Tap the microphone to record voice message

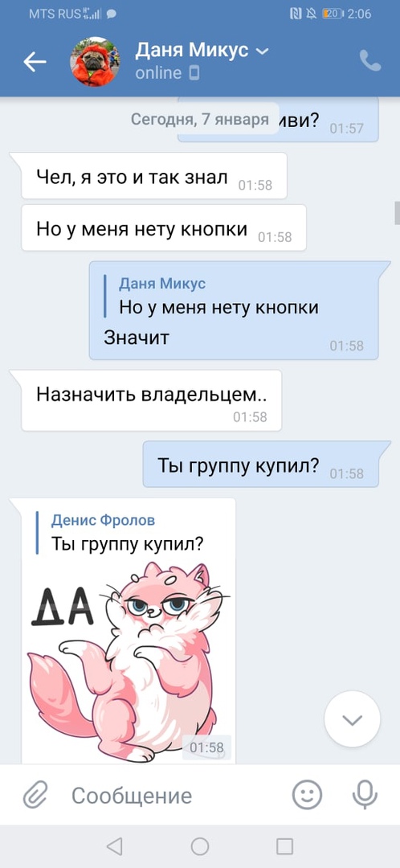click(x=365, y=796)
